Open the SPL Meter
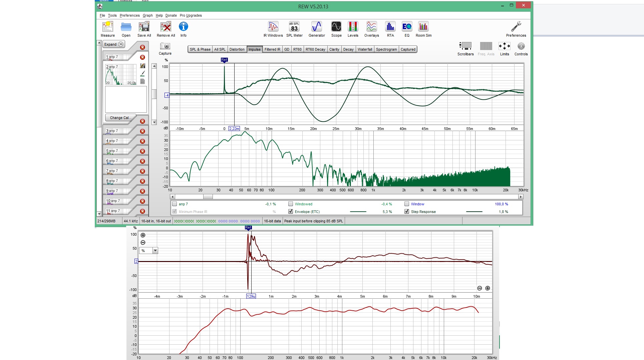The image size is (644, 360). point(294,27)
